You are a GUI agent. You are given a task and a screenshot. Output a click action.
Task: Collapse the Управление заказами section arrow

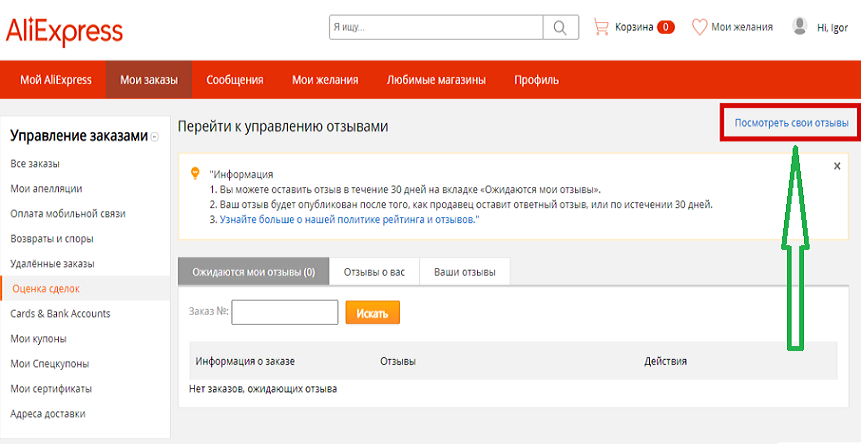point(155,137)
